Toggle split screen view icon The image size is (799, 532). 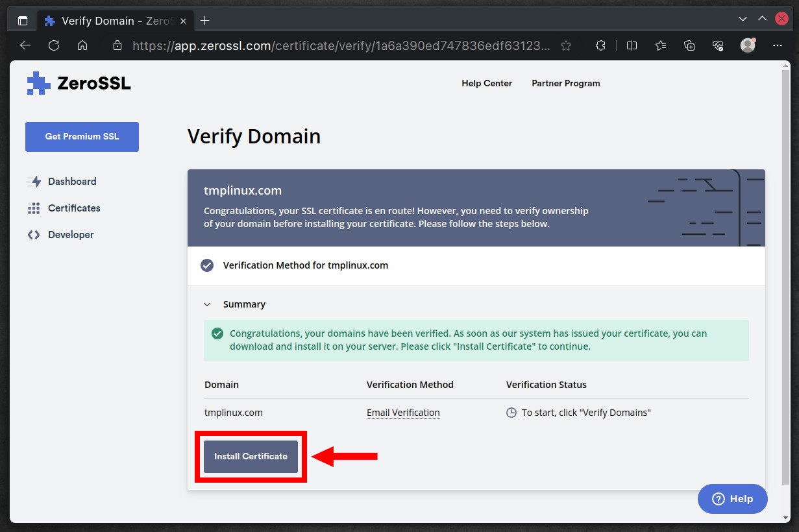(632, 45)
